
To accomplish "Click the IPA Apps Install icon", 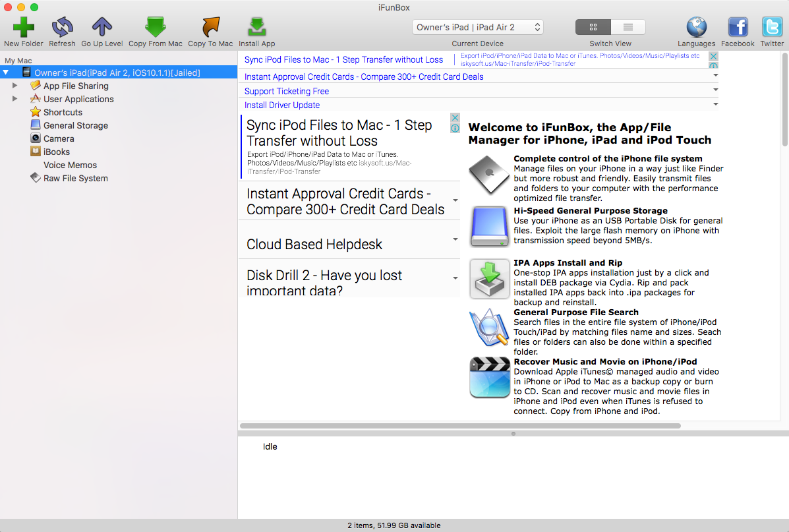I will coord(489,278).
